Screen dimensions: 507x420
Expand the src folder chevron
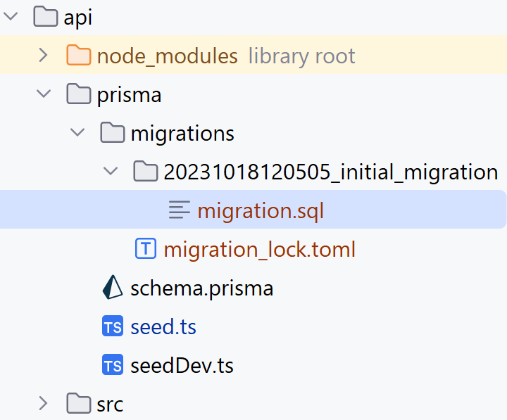tap(44, 404)
